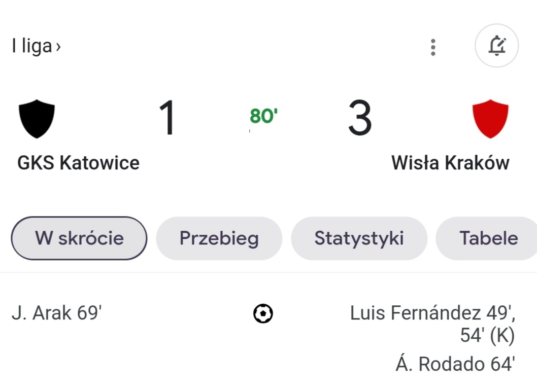This screenshot has width=537, height=392.
Task: Tap the green 80' match minute
Action: [x=263, y=116]
